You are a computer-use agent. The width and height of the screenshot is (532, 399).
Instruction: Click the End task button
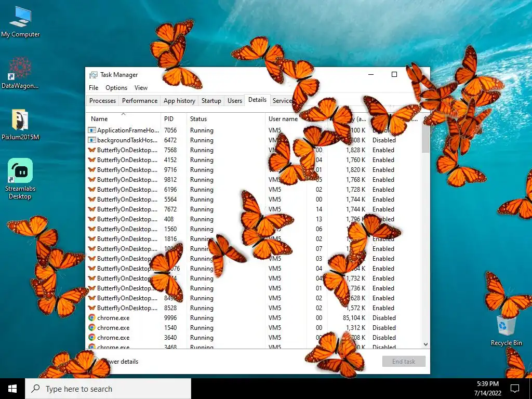click(403, 362)
